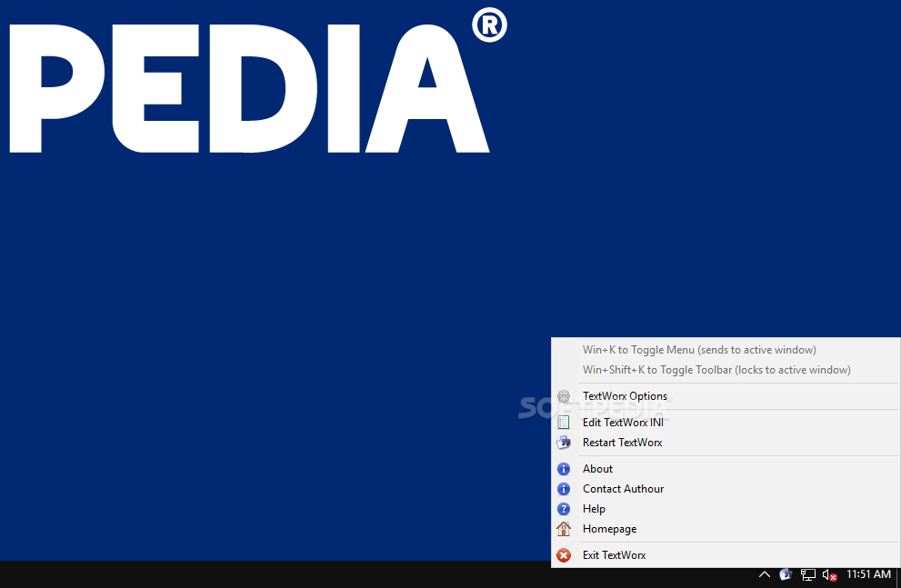Open TextWorx Options from the tray menu
The height and width of the screenshot is (588, 901).
pyautogui.click(x=726, y=396)
